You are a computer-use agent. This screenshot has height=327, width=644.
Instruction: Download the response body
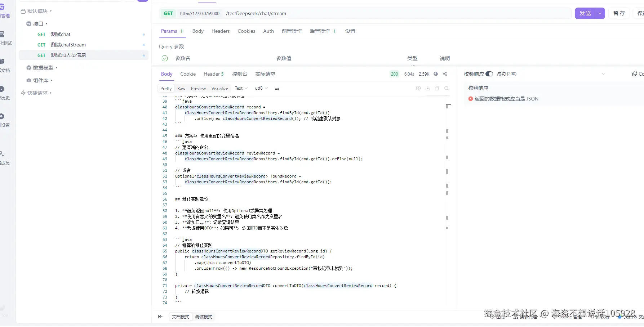[x=428, y=88]
